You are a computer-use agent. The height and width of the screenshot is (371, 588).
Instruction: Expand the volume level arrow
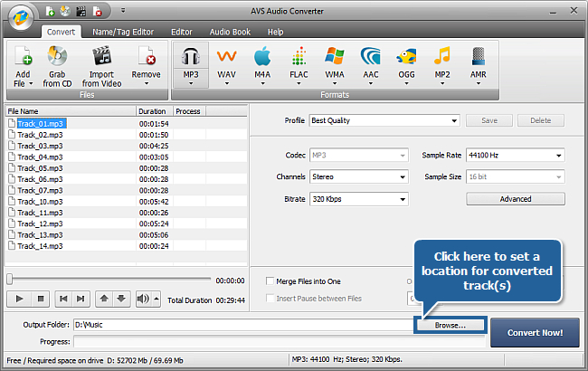click(156, 299)
